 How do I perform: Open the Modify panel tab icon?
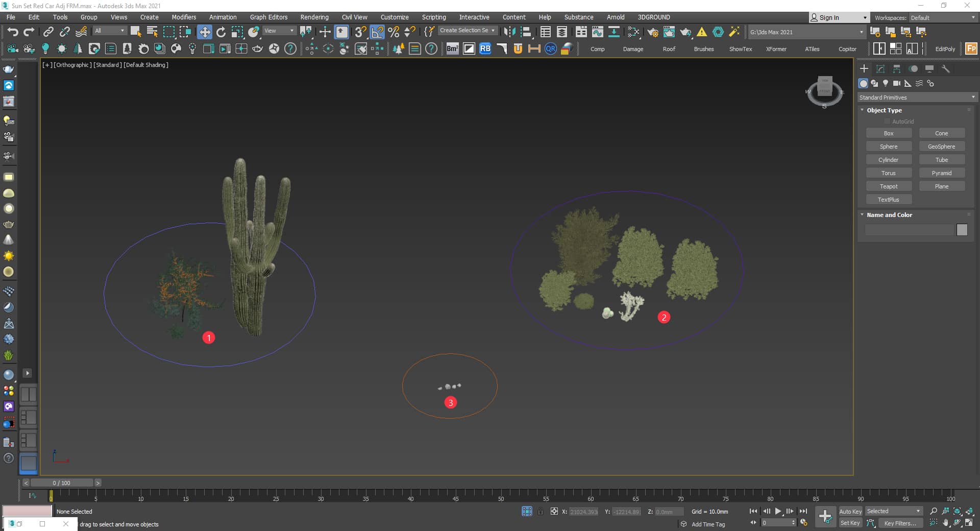point(880,69)
